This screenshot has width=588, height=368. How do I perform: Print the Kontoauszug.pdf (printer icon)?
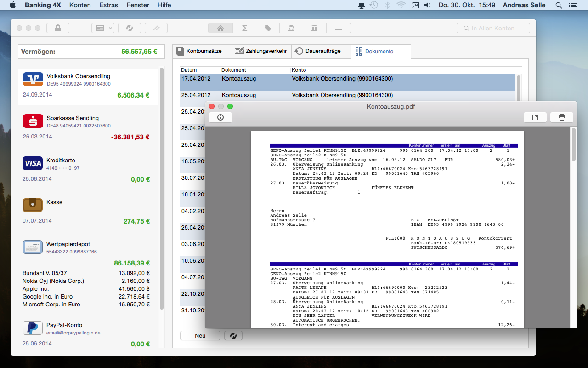pyautogui.click(x=561, y=117)
